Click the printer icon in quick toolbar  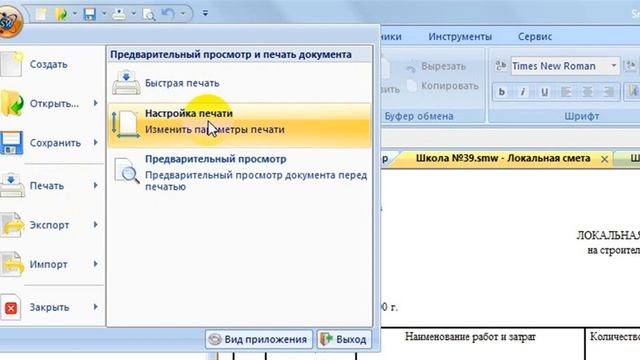pyautogui.click(x=119, y=14)
